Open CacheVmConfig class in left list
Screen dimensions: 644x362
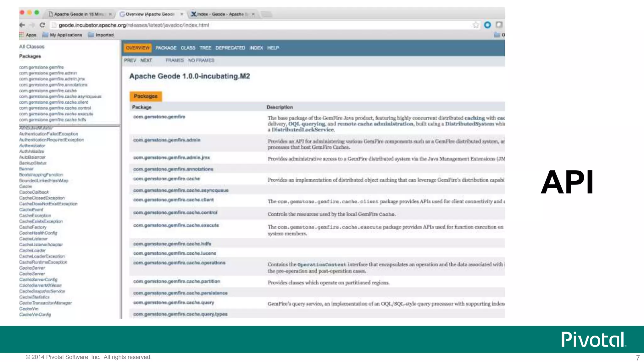pos(35,314)
